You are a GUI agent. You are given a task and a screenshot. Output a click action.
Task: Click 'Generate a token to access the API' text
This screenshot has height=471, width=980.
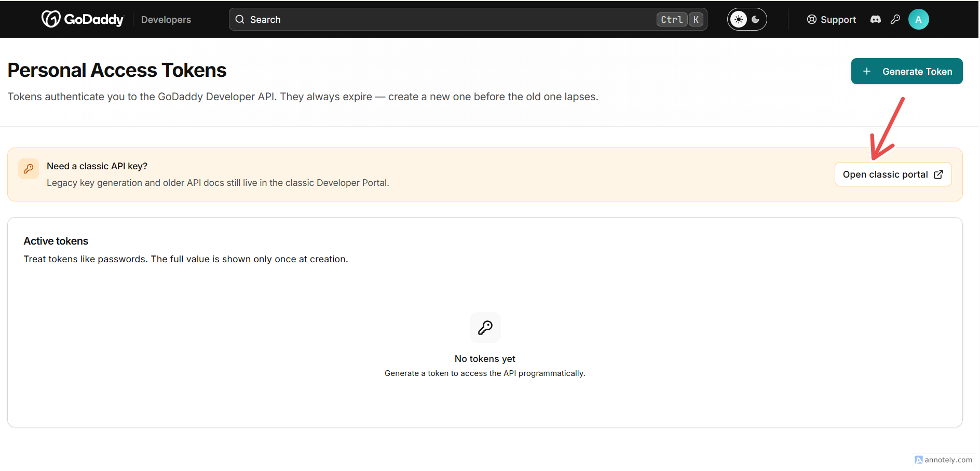click(485, 373)
